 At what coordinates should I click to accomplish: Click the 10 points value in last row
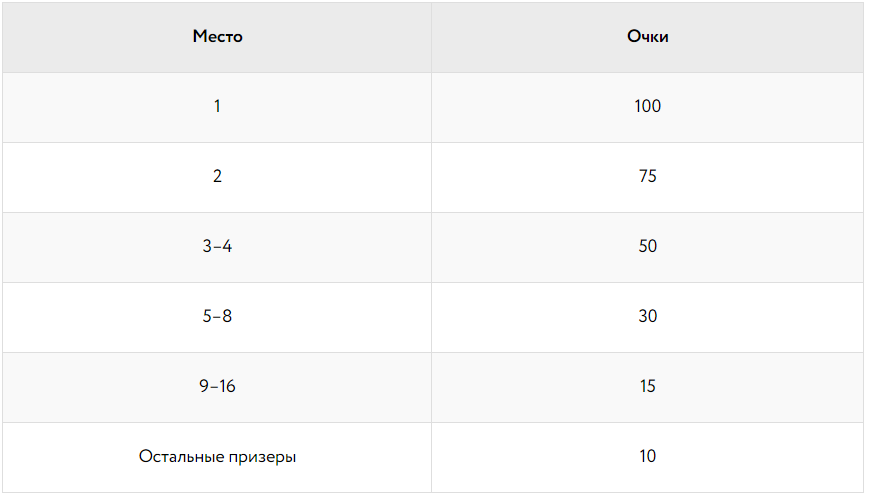tap(647, 457)
